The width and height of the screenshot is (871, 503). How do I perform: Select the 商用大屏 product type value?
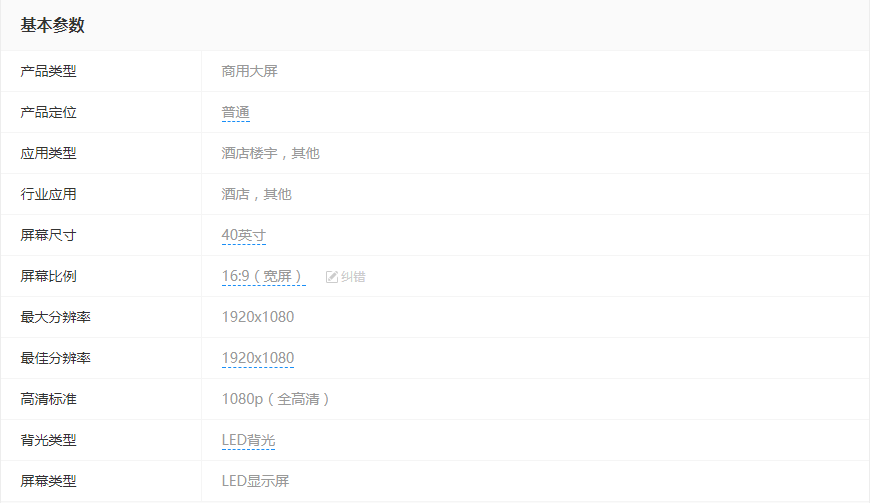(x=249, y=72)
